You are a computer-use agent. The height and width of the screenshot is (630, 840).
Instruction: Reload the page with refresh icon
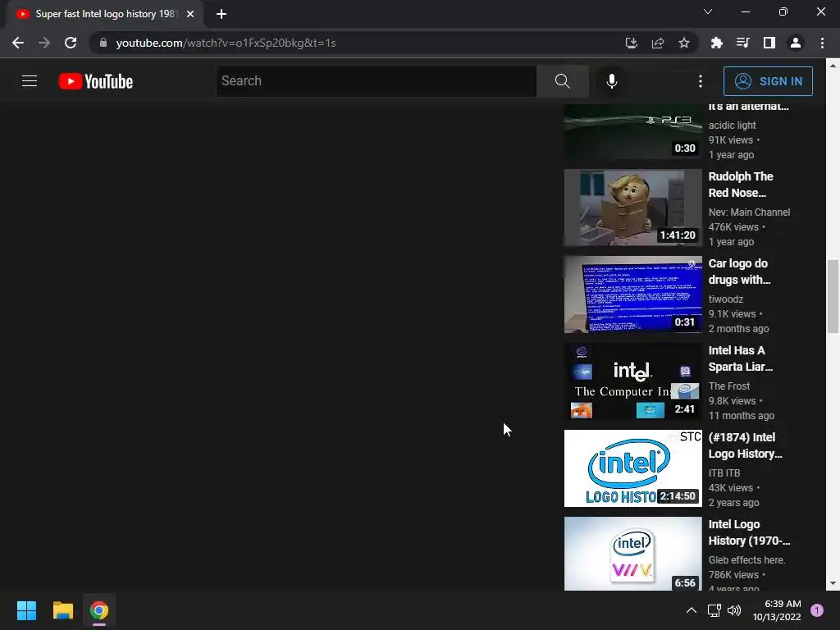(71, 43)
